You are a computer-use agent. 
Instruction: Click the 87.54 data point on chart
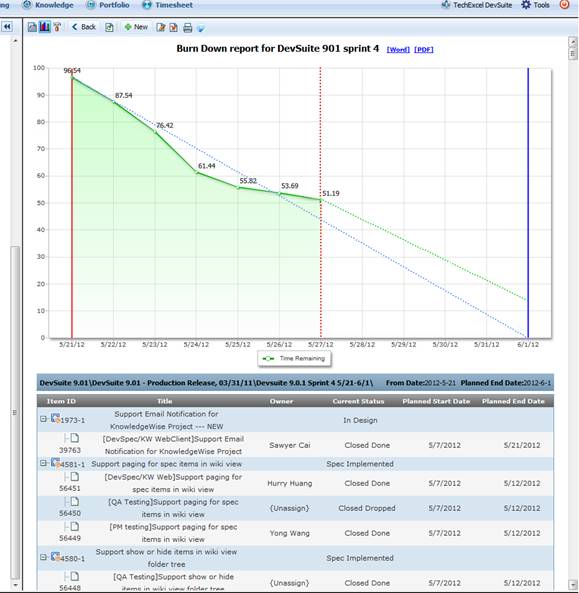click(x=113, y=102)
